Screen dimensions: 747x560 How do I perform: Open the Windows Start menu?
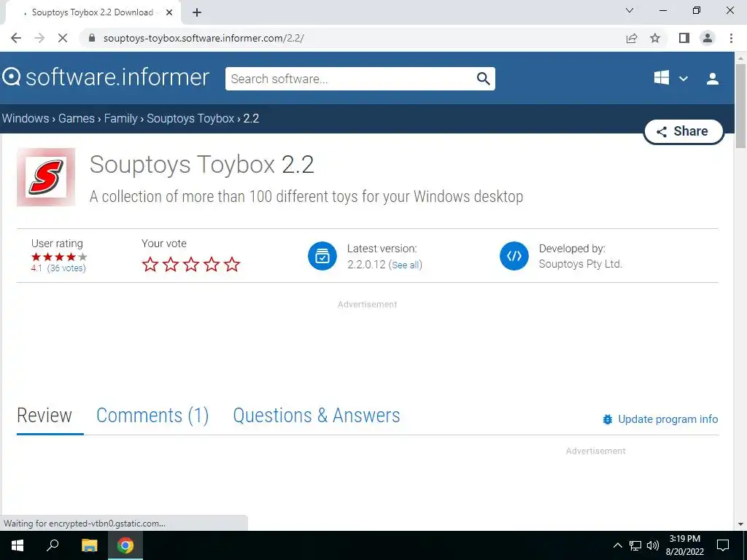pos(18,545)
